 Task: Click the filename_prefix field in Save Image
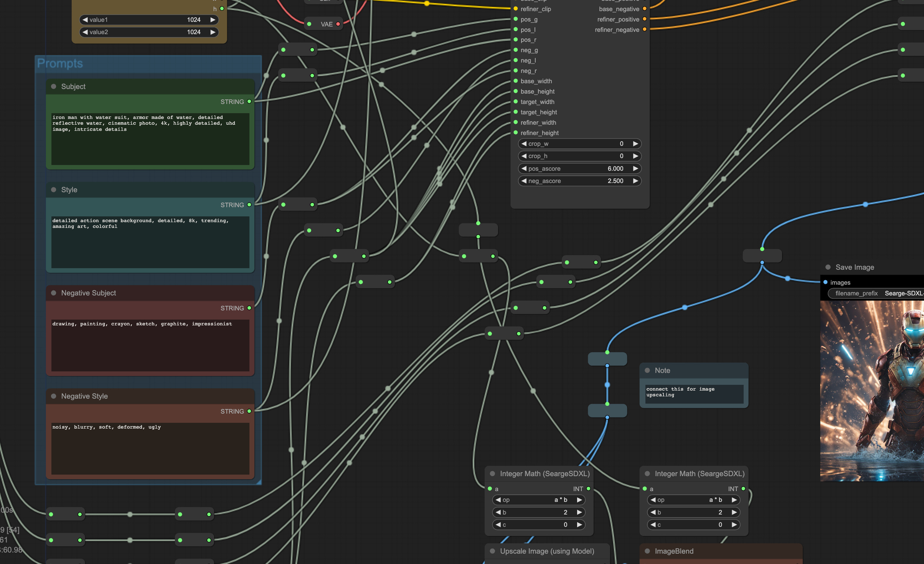click(876, 293)
